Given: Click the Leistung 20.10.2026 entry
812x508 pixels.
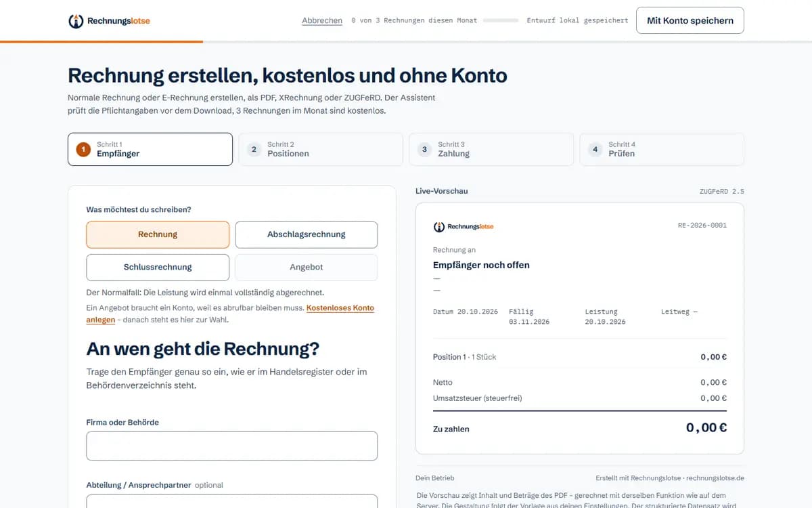Looking at the screenshot, I should pyautogui.click(x=605, y=316).
